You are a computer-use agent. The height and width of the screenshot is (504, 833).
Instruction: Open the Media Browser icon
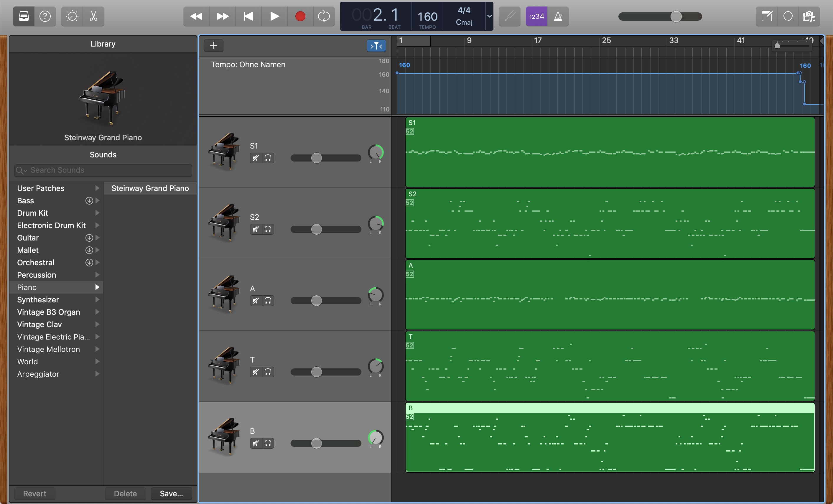tap(809, 16)
